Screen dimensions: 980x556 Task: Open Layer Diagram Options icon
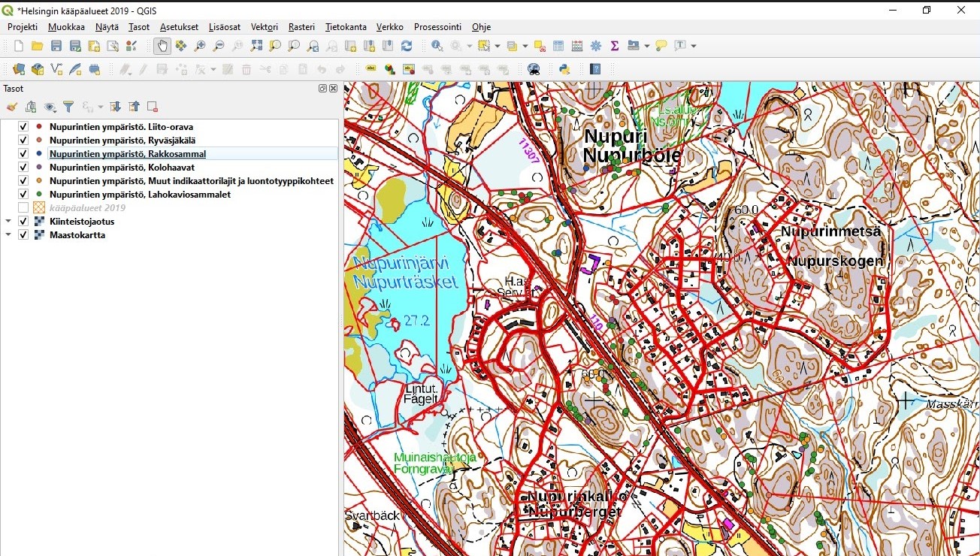point(390,69)
